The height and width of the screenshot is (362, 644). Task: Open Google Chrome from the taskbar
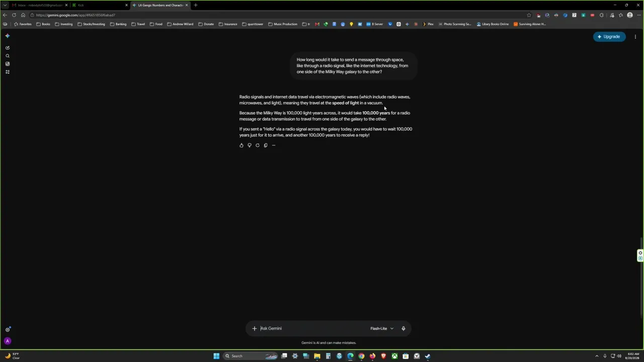(x=361, y=356)
